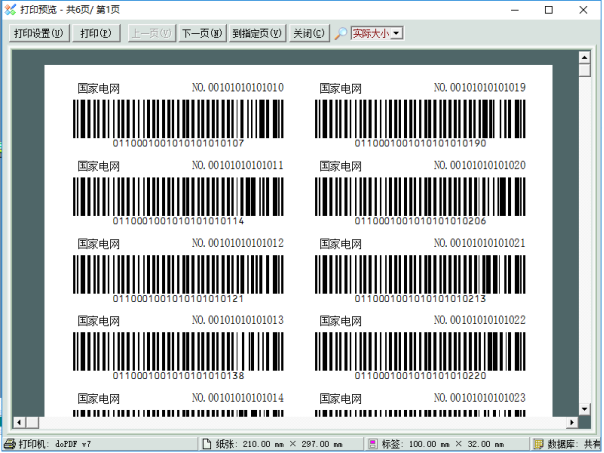Viewport: 604px width, 453px height.
Task: Minimize the print preview window
Action: 515,10
